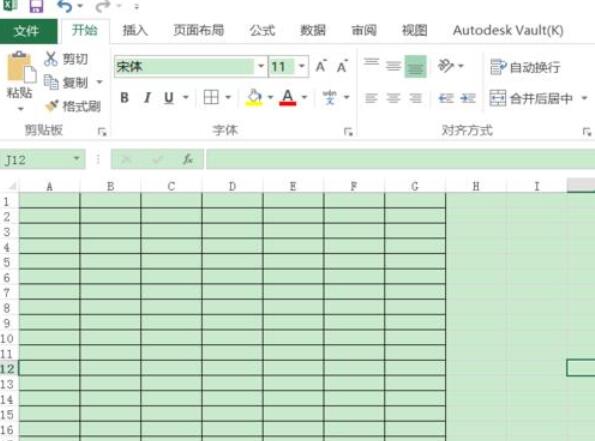Open the 公式 ribbon tab
595x441 pixels.
coord(262,30)
